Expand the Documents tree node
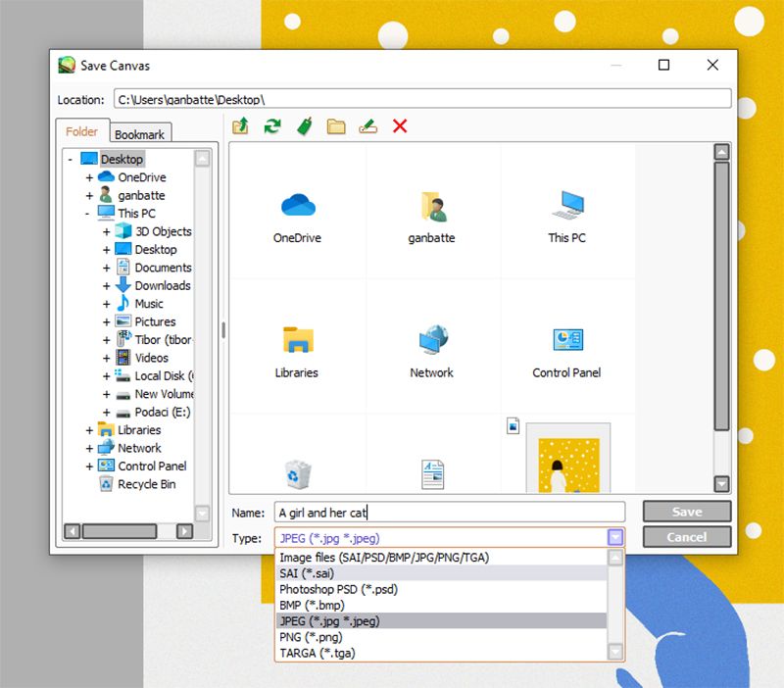 pos(106,268)
